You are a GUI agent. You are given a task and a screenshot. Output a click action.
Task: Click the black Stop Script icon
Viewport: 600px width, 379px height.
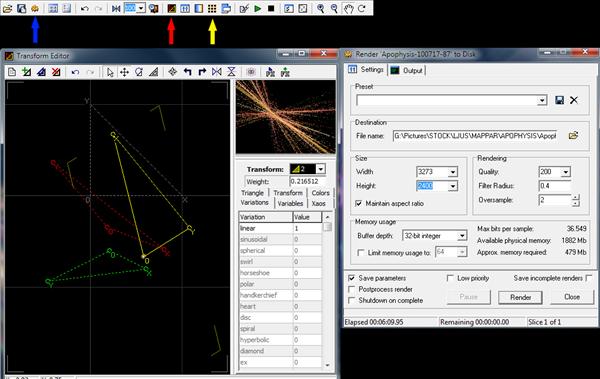[271, 8]
